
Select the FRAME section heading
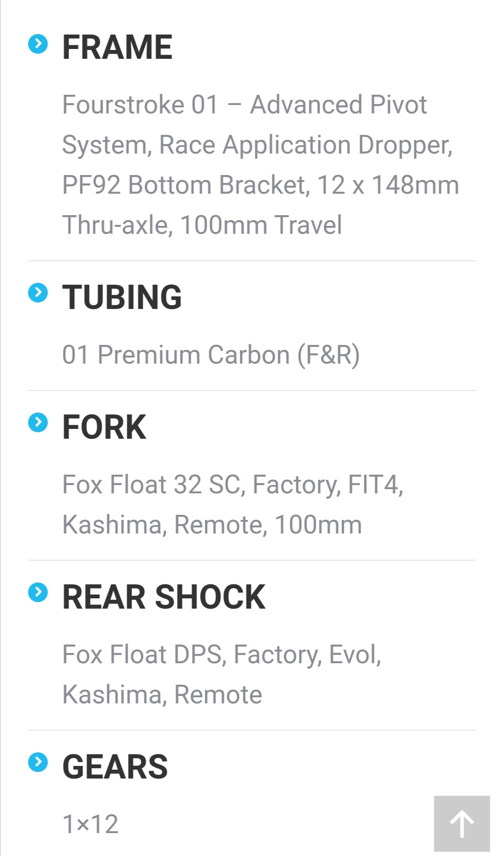[117, 47]
